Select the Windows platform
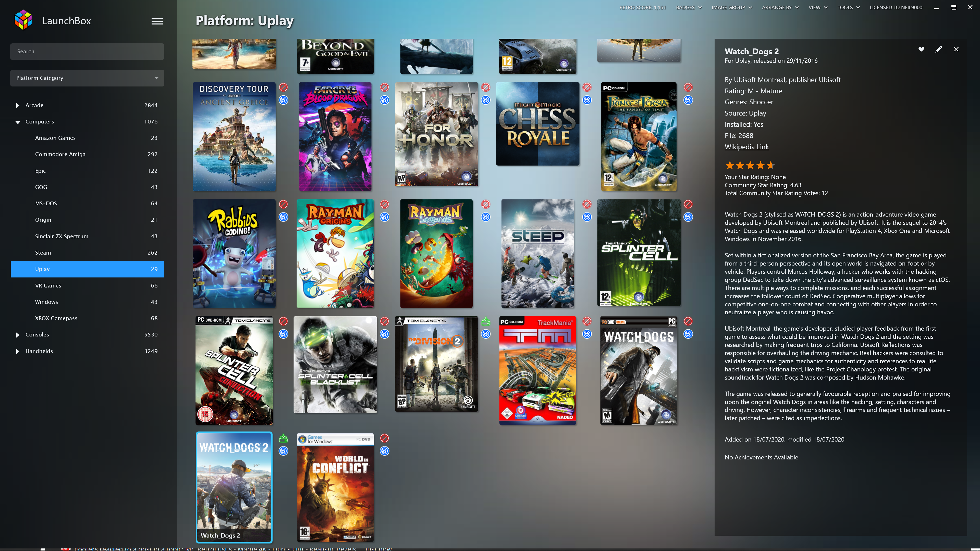The height and width of the screenshot is (551, 980). click(x=87, y=302)
